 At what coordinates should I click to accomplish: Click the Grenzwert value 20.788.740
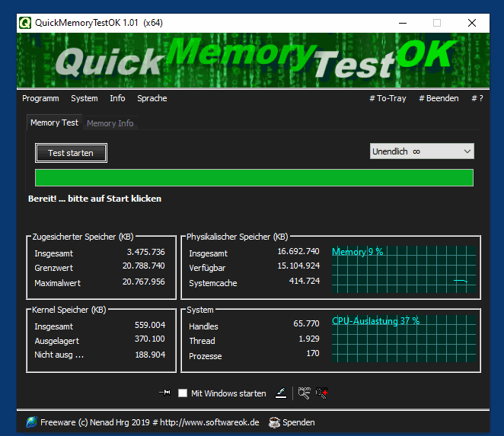144,266
